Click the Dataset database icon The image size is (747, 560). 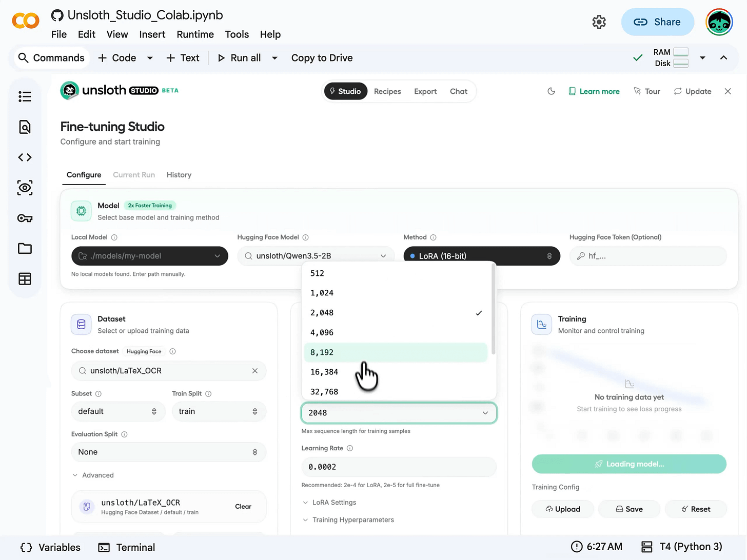click(x=81, y=324)
